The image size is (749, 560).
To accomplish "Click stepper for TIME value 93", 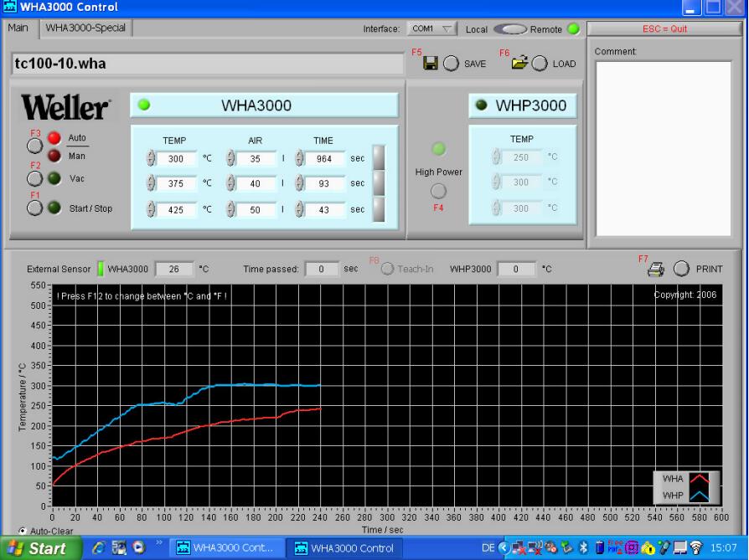I will coord(299,182).
